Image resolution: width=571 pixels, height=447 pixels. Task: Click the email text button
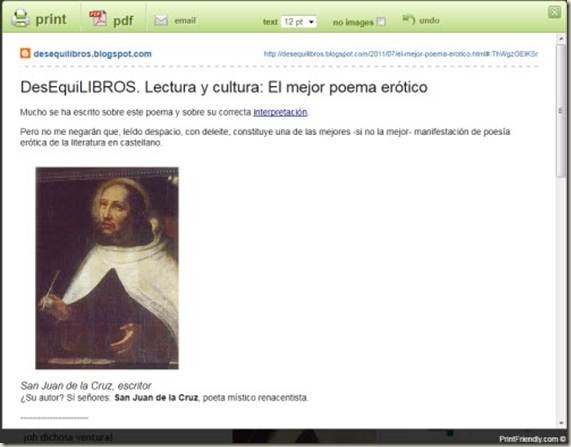tap(185, 20)
